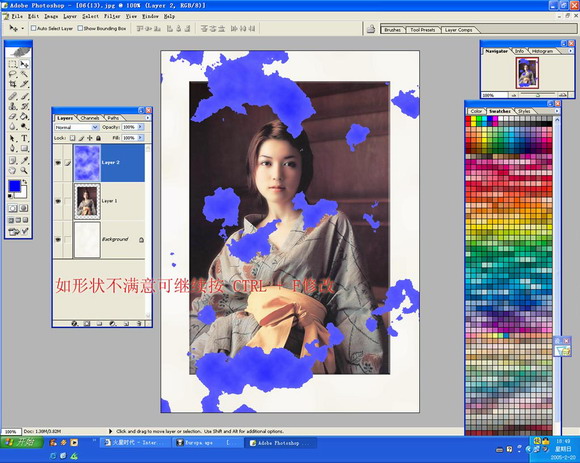Select the Move tool in toolbox
Image resolution: width=580 pixels, height=463 pixels.
point(24,64)
